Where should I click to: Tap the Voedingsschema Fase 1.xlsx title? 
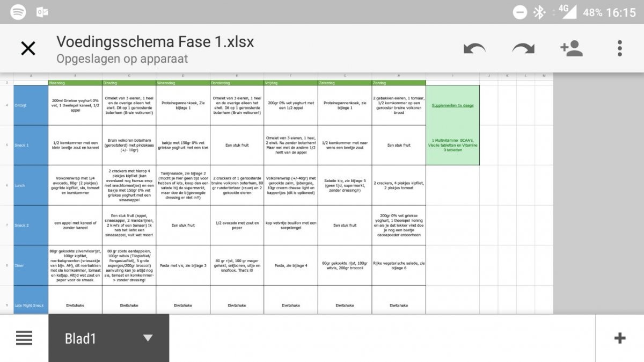pyautogui.click(x=155, y=42)
